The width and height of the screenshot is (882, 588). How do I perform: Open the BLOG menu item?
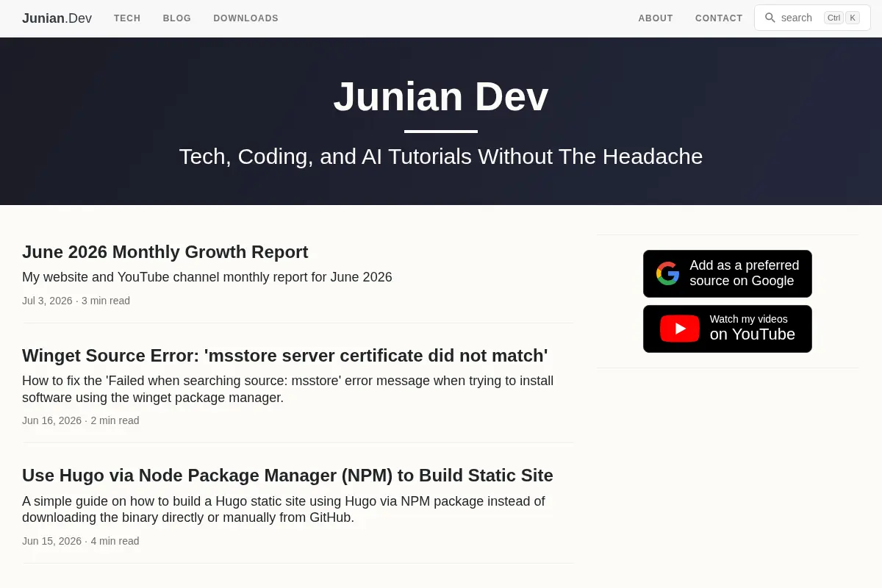(x=177, y=18)
